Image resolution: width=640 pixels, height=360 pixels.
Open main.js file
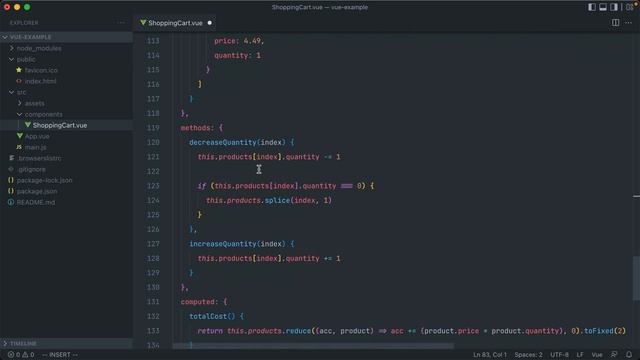[x=36, y=147]
